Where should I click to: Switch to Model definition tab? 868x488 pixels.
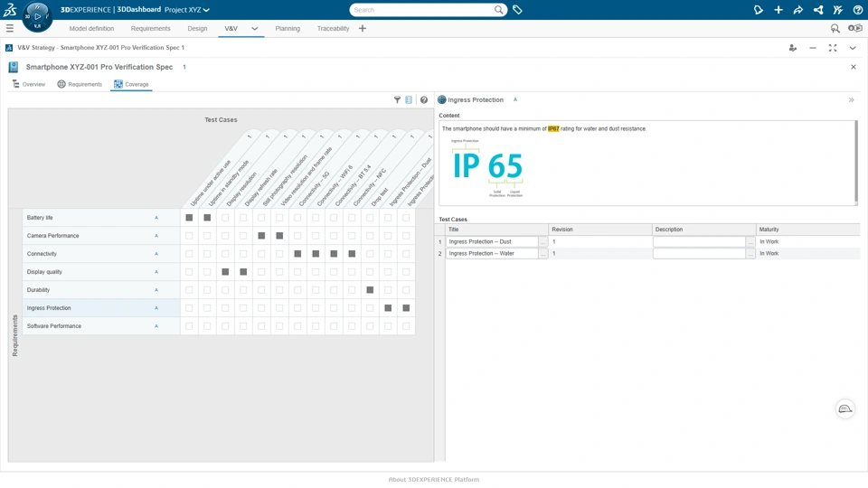(91, 28)
